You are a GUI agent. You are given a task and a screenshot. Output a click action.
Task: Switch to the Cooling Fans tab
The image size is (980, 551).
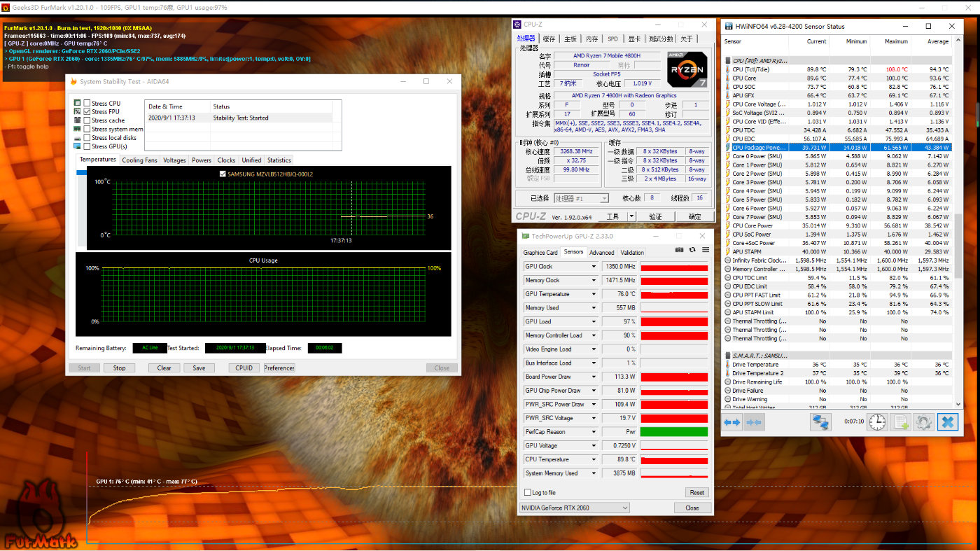(139, 160)
